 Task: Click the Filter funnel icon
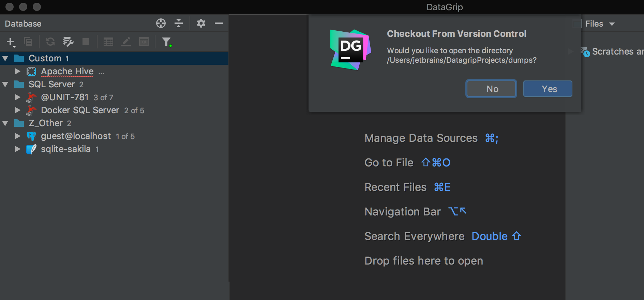pyautogui.click(x=167, y=42)
